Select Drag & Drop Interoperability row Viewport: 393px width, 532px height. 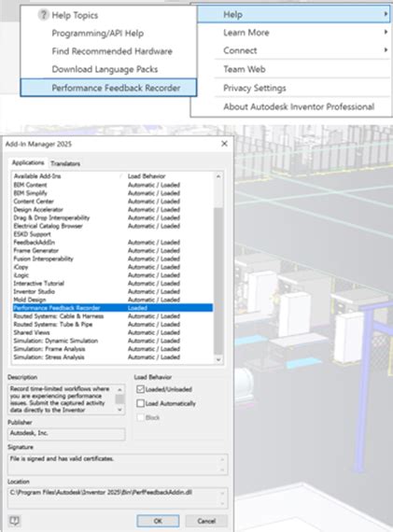pyautogui.click(x=113, y=217)
